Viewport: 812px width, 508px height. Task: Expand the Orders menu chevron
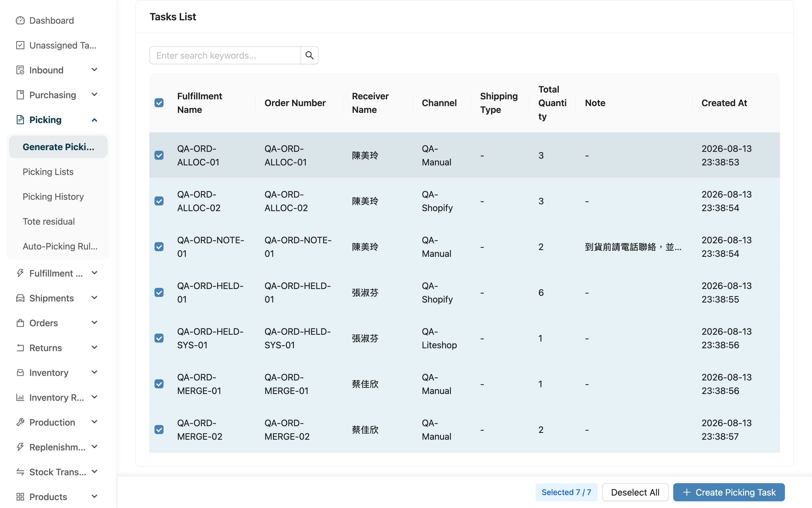(95, 323)
